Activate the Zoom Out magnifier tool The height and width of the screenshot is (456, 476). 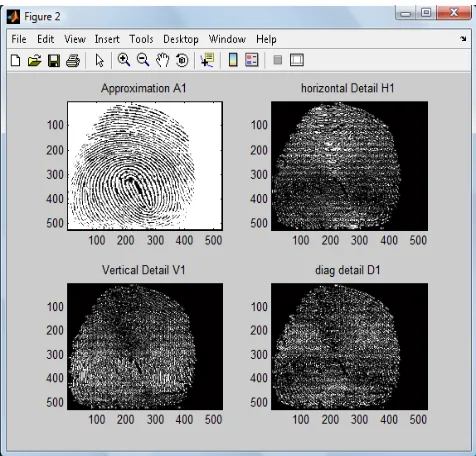click(143, 60)
